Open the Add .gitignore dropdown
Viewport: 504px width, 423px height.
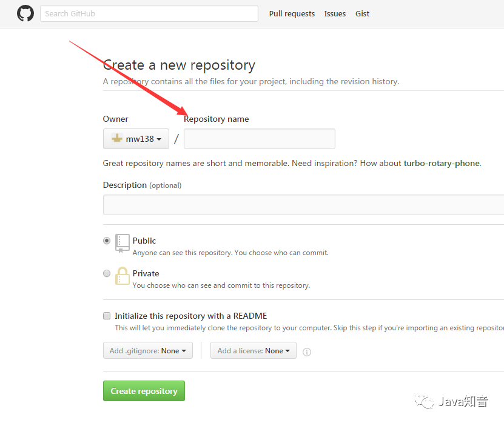[148, 350]
